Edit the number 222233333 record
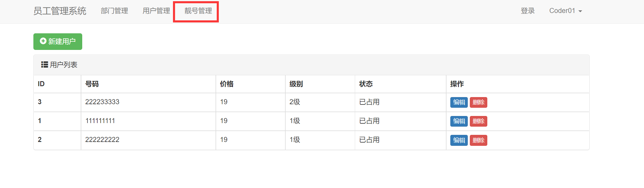This screenshot has width=644, height=188. tap(459, 102)
